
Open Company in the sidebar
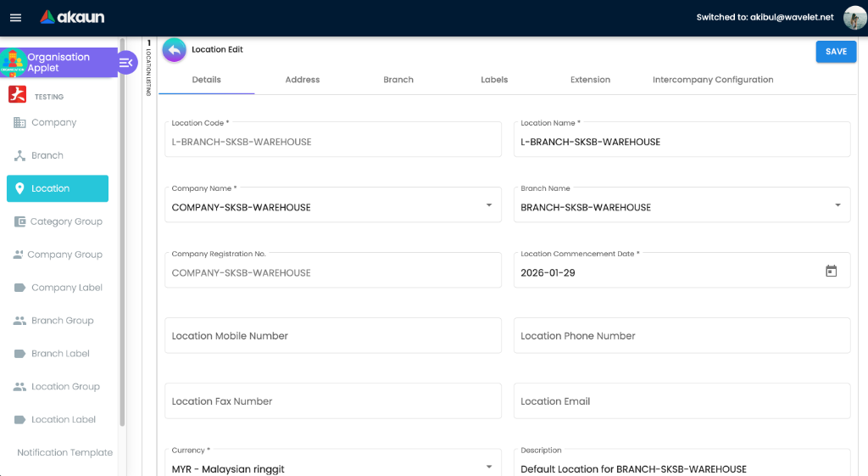click(x=58, y=122)
